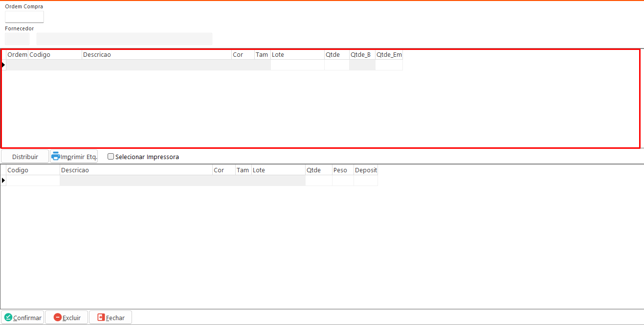Click the Qtde cell in top grid row
Screen dimensions: 644x325
pos(336,65)
